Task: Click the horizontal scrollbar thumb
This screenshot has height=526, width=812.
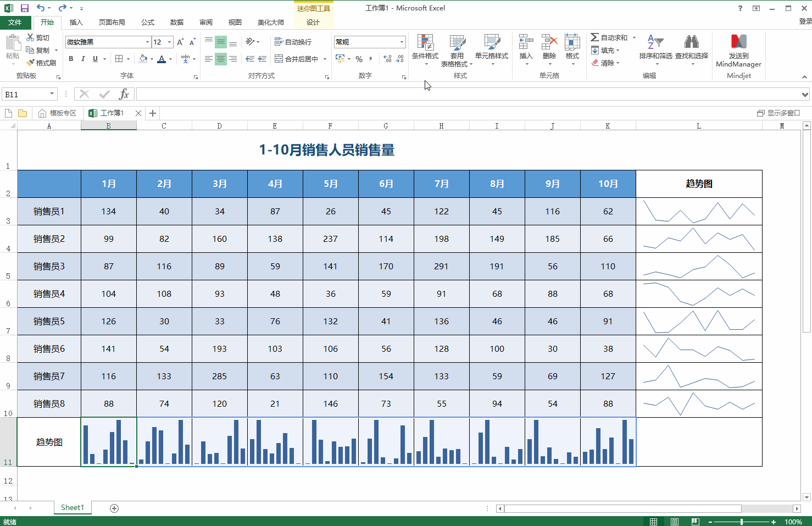Action: 622,508
